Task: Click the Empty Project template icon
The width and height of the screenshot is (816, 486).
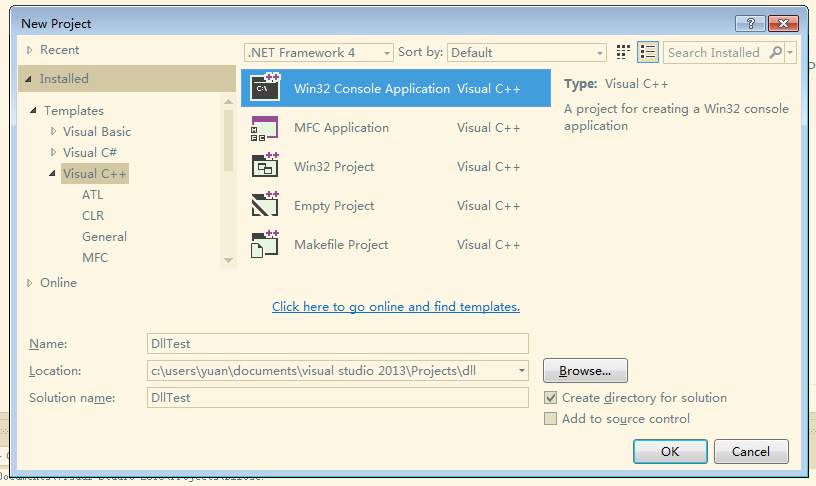Action: click(x=265, y=204)
